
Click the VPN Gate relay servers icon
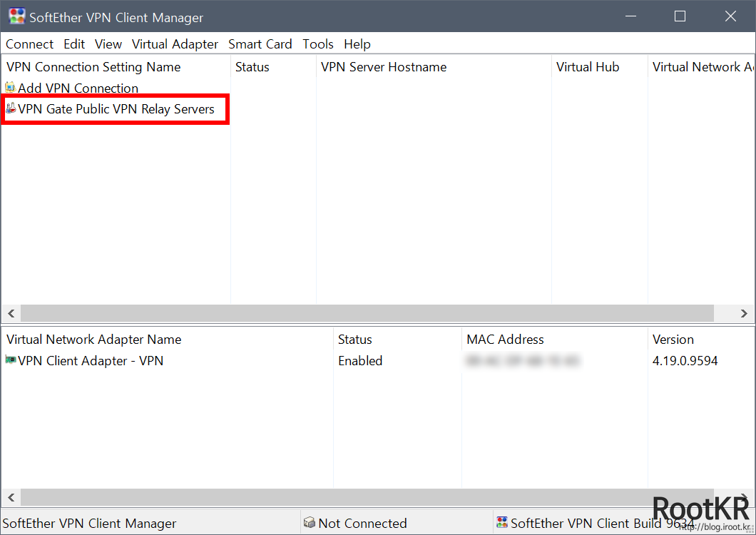point(11,108)
